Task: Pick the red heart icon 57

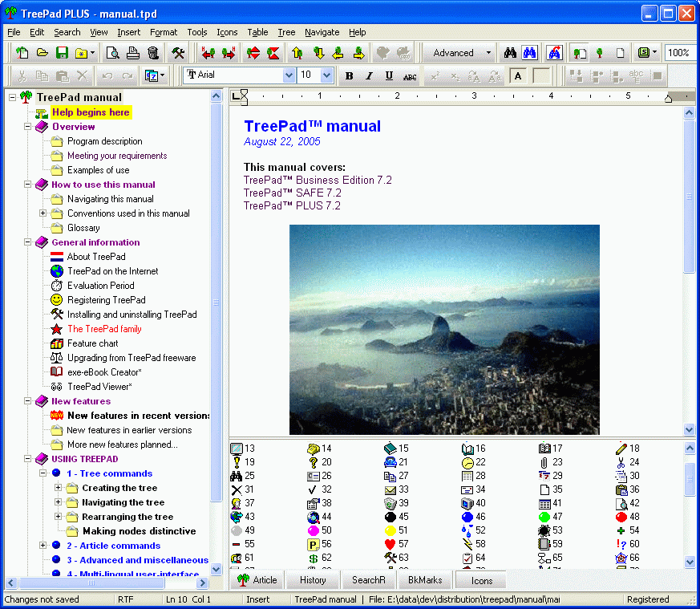Action: [390, 544]
